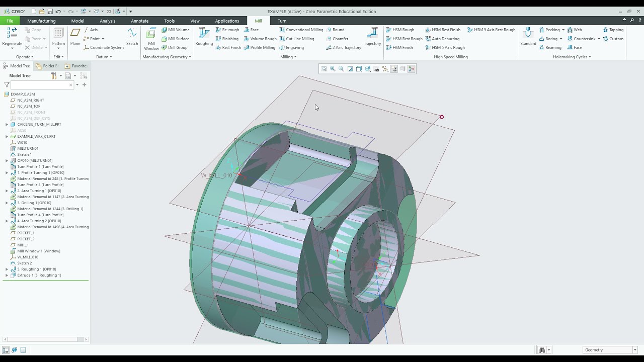The image size is (644, 362).
Task: Click the Refit view icon
Action: coord(324,69)
